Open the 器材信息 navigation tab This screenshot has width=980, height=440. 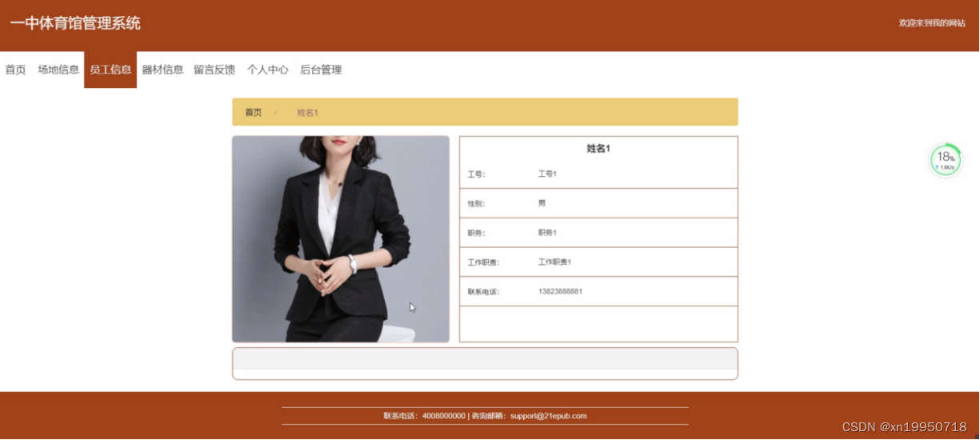click(162, 70)
